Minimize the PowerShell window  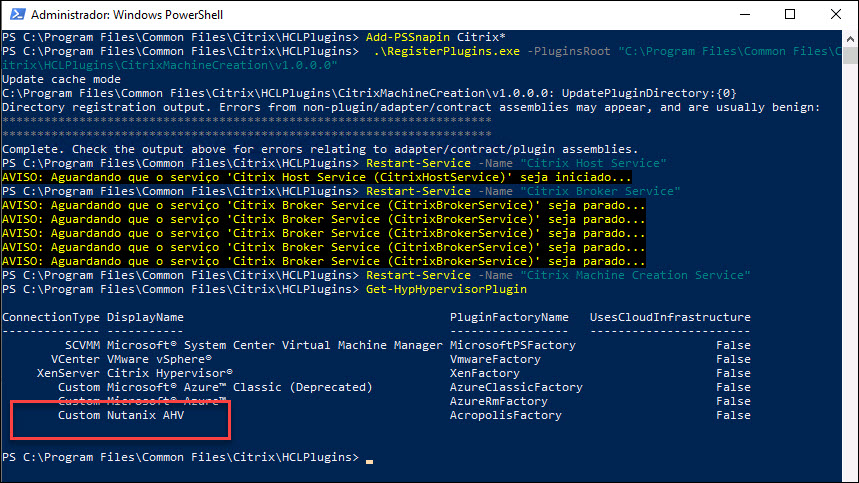[742, 15]
